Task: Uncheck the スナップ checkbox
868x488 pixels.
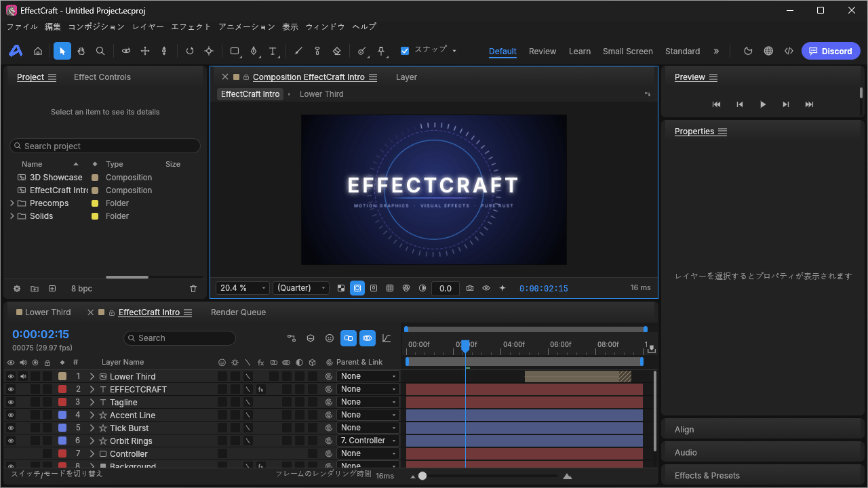Action: click(x=405, y=51)
